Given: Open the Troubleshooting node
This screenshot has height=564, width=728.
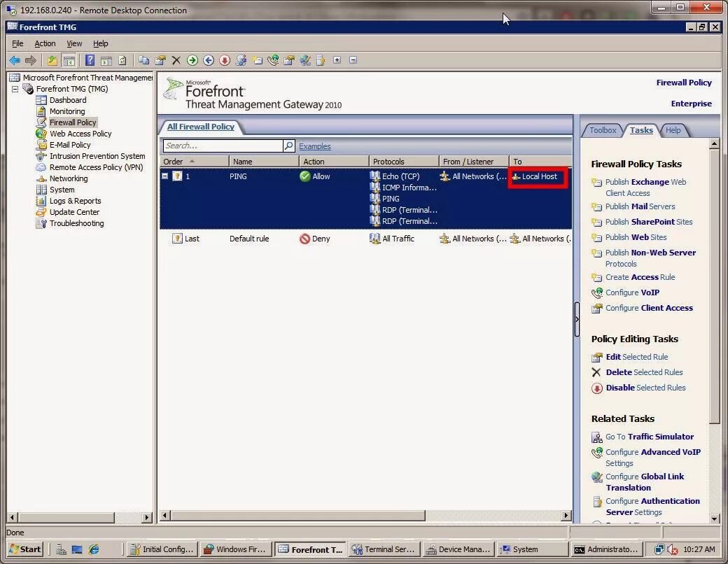Looking at the screenshot, I should pos(76,223).
